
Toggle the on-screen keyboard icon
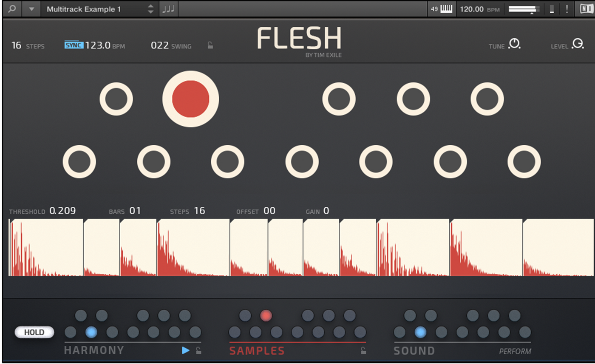(446, 9)
